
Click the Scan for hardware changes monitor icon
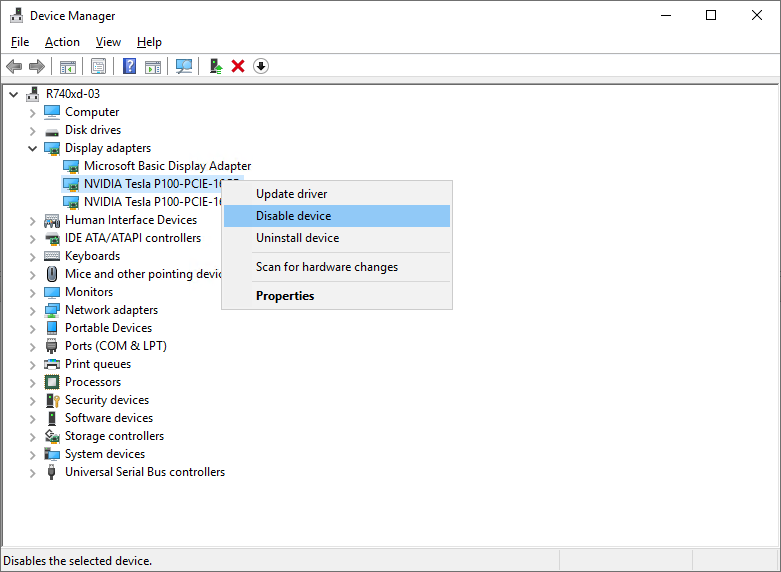pos(184,66)
